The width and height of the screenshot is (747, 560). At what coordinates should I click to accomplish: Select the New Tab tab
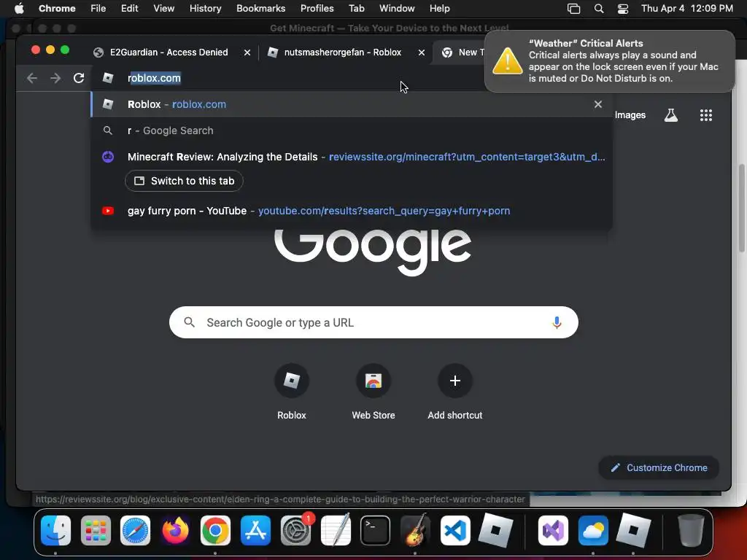(x=462, y=52)
